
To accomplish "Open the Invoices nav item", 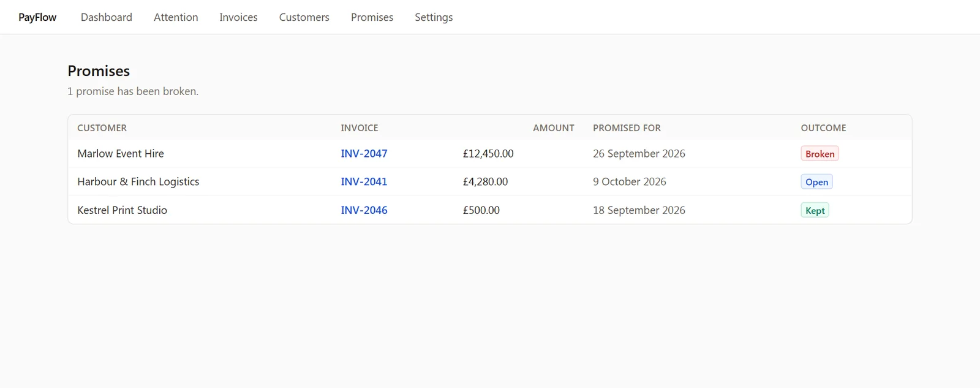I will [238, 17].
